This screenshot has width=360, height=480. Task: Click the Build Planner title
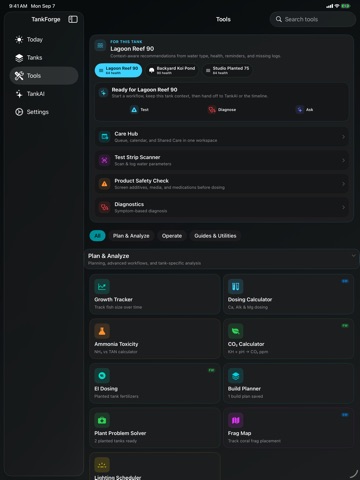coord(244,389)
